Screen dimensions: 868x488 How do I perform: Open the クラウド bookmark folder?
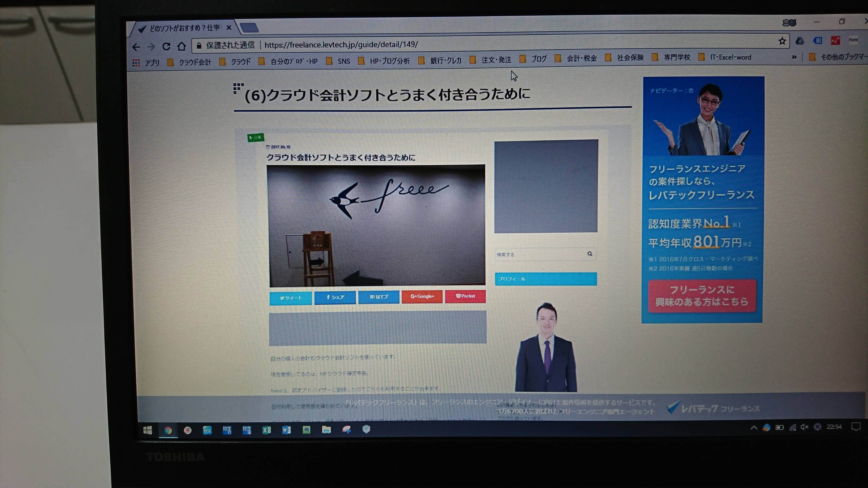[235, 62]
